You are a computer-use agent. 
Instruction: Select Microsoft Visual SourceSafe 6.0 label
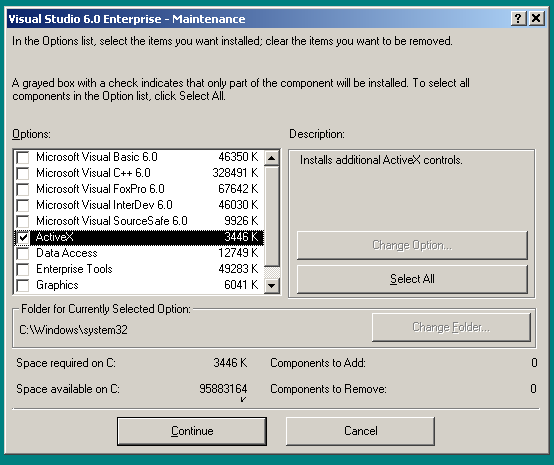(112, 221)
